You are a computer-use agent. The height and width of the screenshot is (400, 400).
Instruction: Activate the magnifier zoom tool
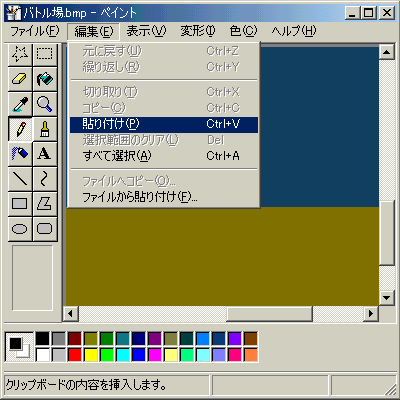coord(45,104)
